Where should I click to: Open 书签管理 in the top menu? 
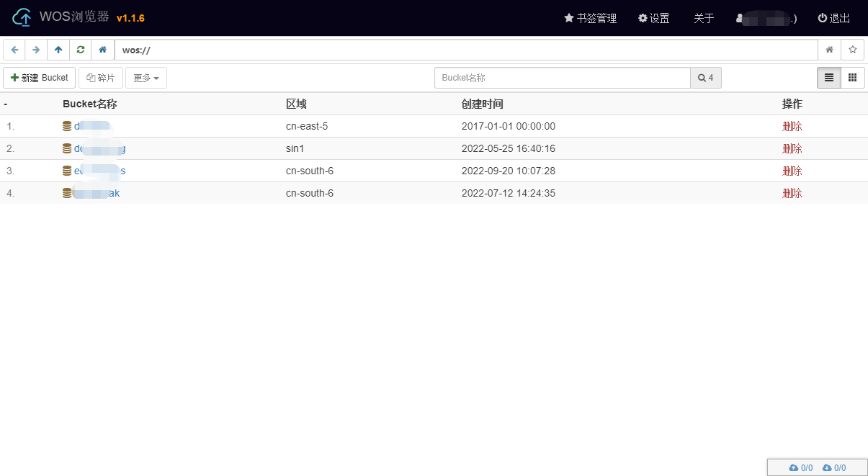point(590,18)
